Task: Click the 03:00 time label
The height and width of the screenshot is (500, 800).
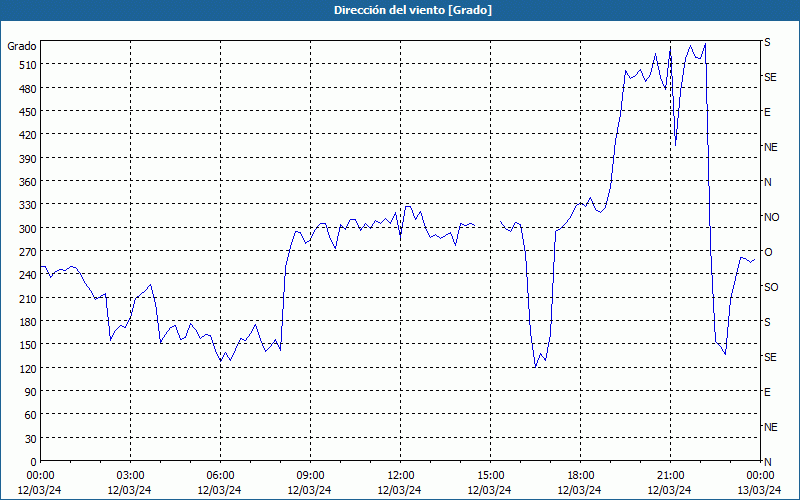Action: pos(130,476)
